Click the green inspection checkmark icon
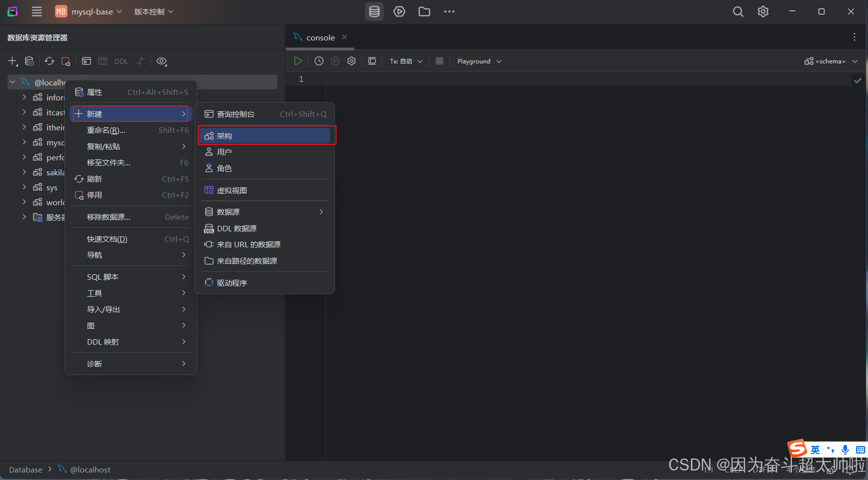Screen dimensions: 868x480 (x=858, y=80)
